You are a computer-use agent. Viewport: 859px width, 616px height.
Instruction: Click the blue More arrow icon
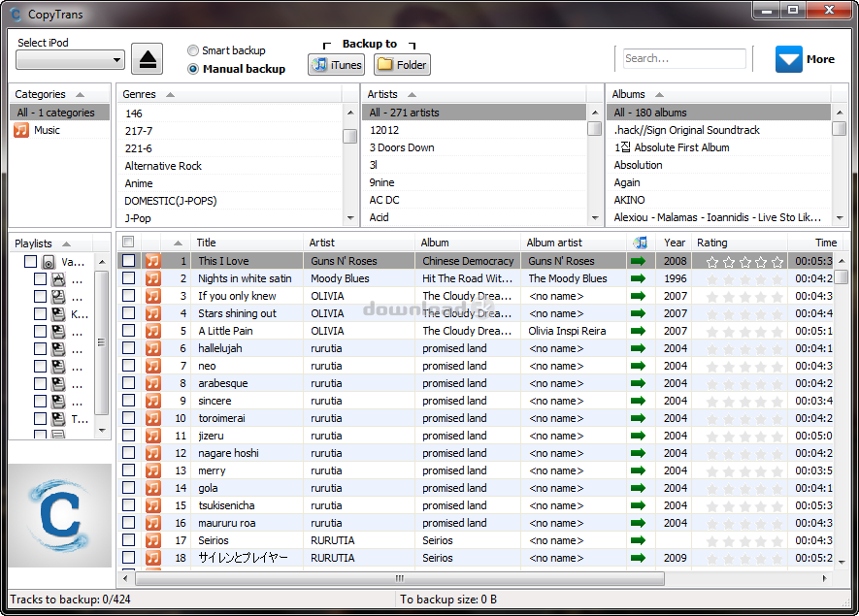[789, 59]
